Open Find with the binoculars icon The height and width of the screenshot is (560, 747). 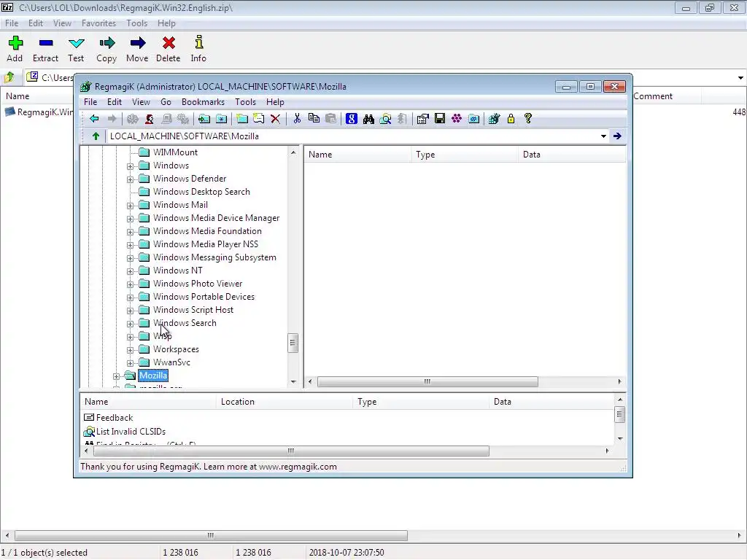point(368,119)
